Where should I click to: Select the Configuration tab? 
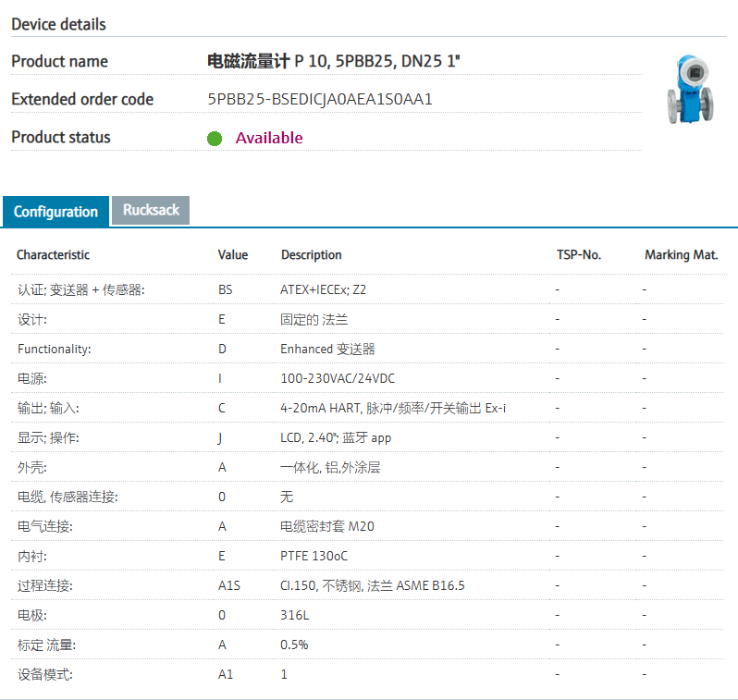tap(55, 212)
